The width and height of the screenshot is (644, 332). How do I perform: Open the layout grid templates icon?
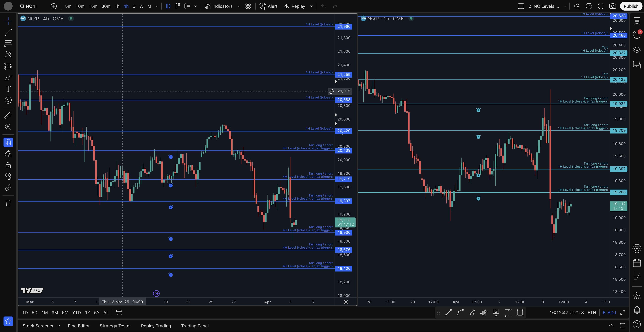(x=248, y=6)
